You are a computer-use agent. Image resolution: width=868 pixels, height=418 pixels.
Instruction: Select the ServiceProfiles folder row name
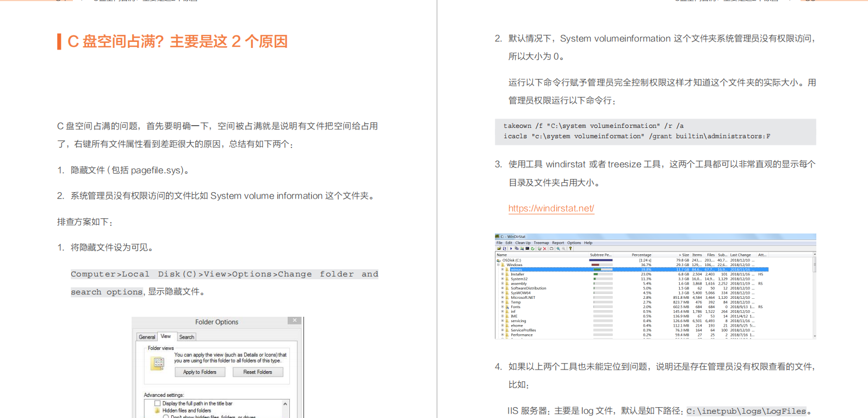point(523,330)
